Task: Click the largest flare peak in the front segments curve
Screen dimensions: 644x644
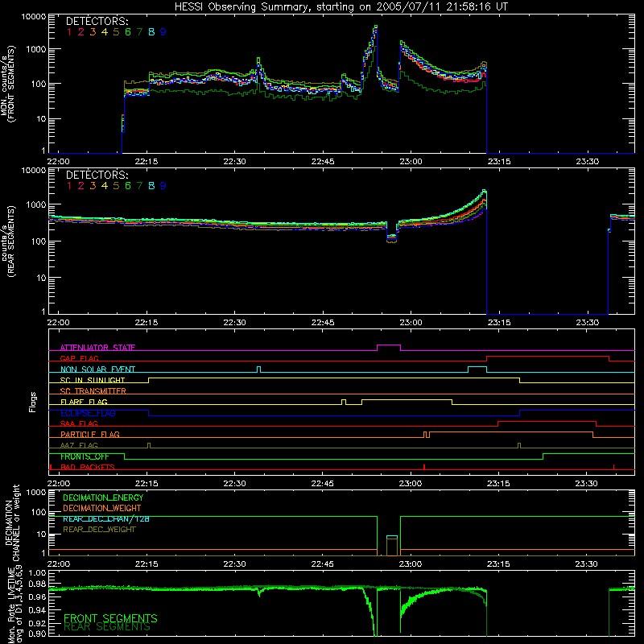Action: pyautogui.click(x=375, y=27)
